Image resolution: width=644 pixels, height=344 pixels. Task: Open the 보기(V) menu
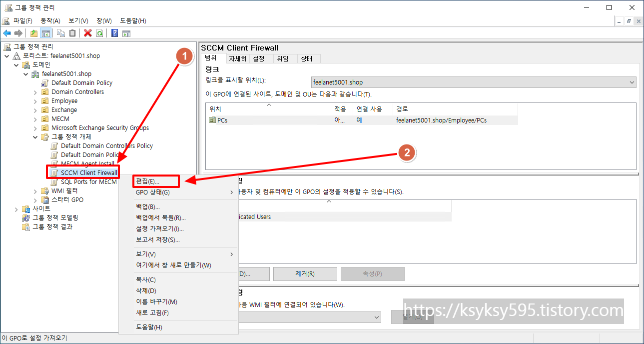tap(78, 20)
